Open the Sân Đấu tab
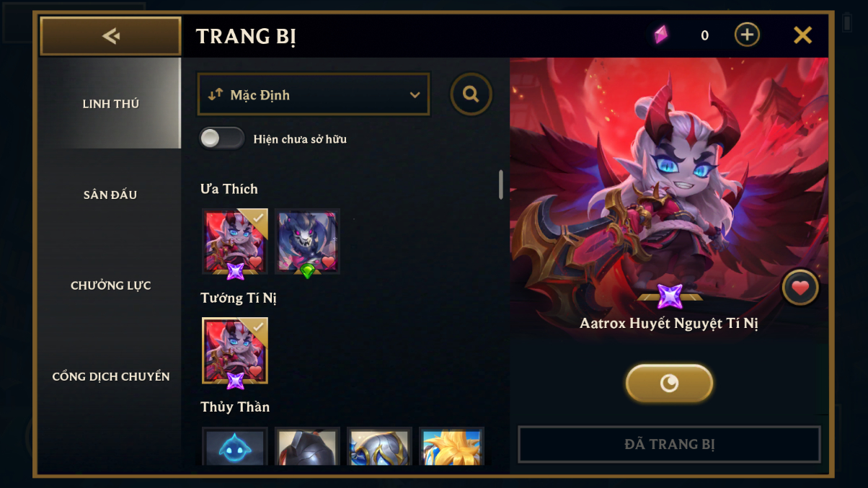 click(110, 195)
